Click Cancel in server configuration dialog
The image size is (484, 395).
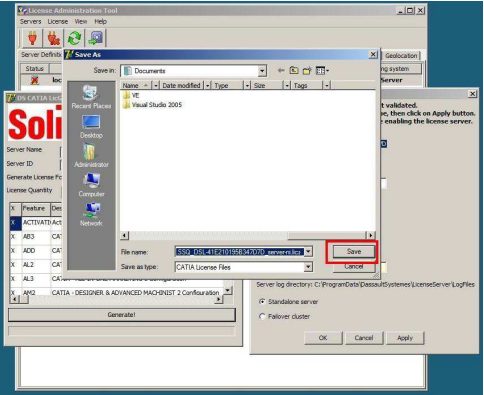tap(364, 338)
